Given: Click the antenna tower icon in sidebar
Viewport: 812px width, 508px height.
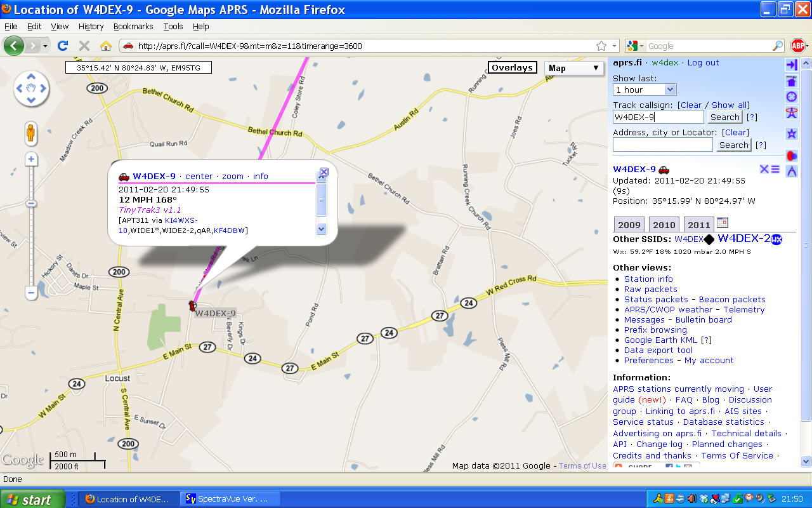Looking at the screenshot, I should pos(791,113).
